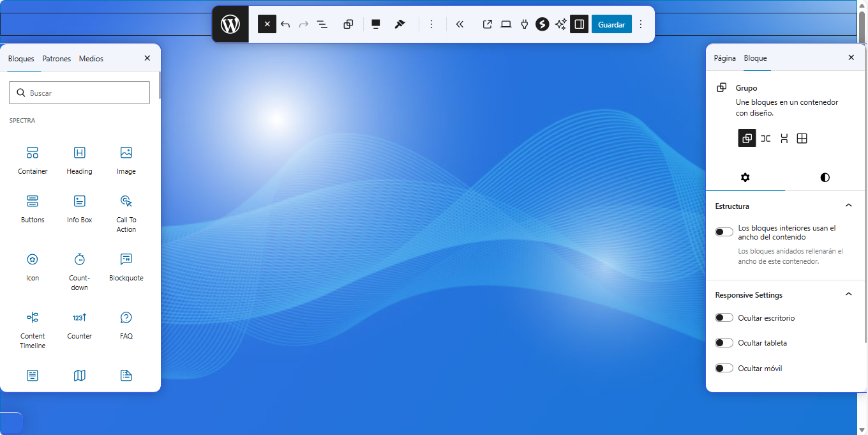
Task: Insert the Buttons block
Action: [33, 209]
